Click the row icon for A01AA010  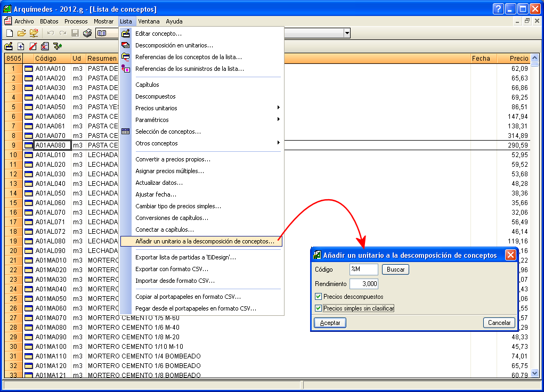click(x=28, y=69)
